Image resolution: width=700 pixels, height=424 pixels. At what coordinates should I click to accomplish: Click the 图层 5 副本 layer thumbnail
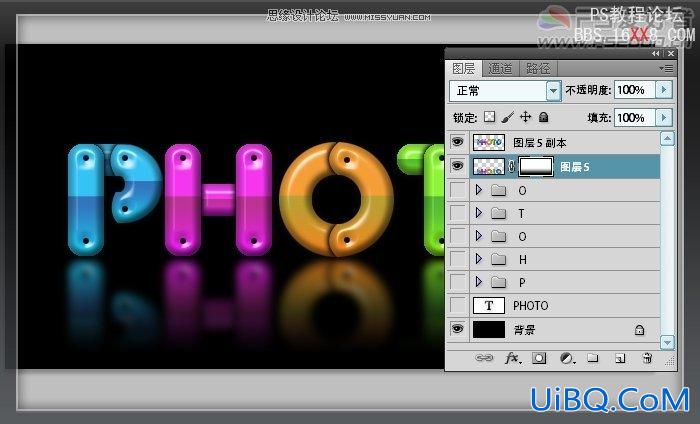pyautogui.click(x=489, y=142)
